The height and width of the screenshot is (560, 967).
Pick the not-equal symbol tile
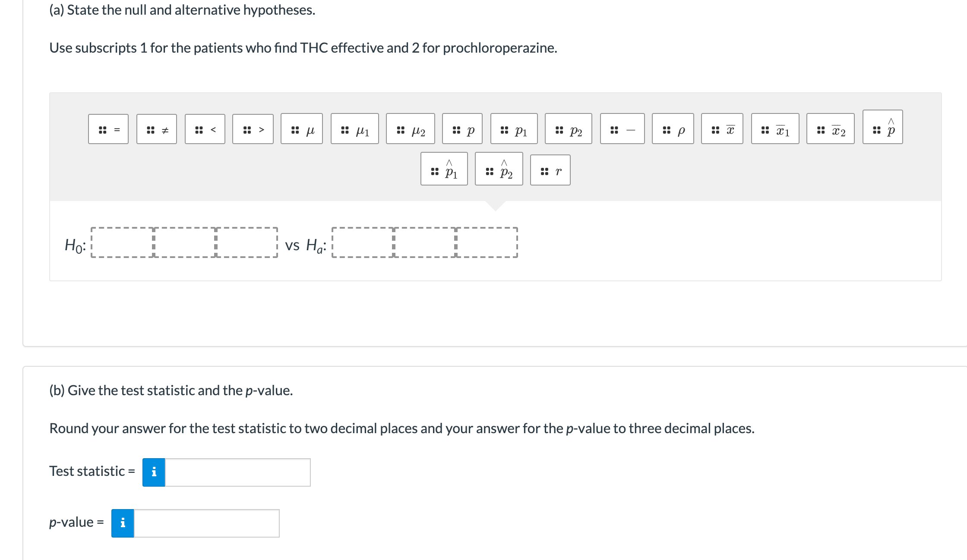click(x=157, y=129)
